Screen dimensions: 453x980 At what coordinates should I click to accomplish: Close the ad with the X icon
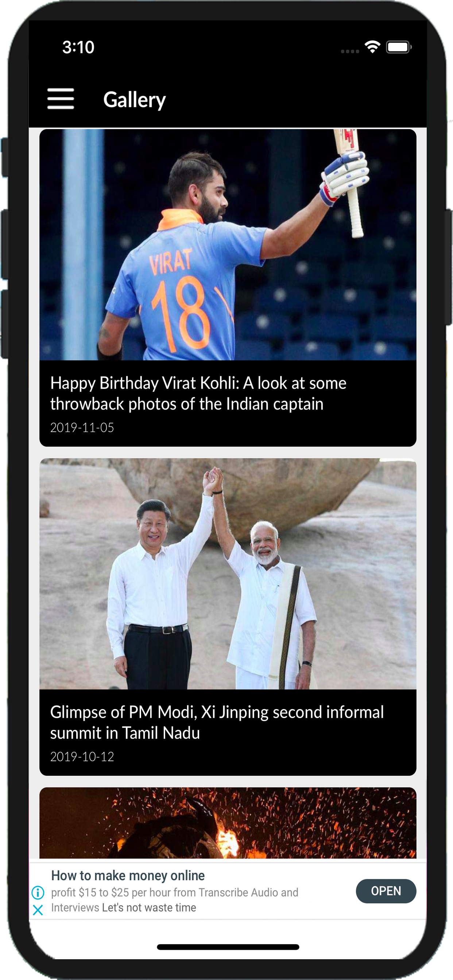[38, 910]
